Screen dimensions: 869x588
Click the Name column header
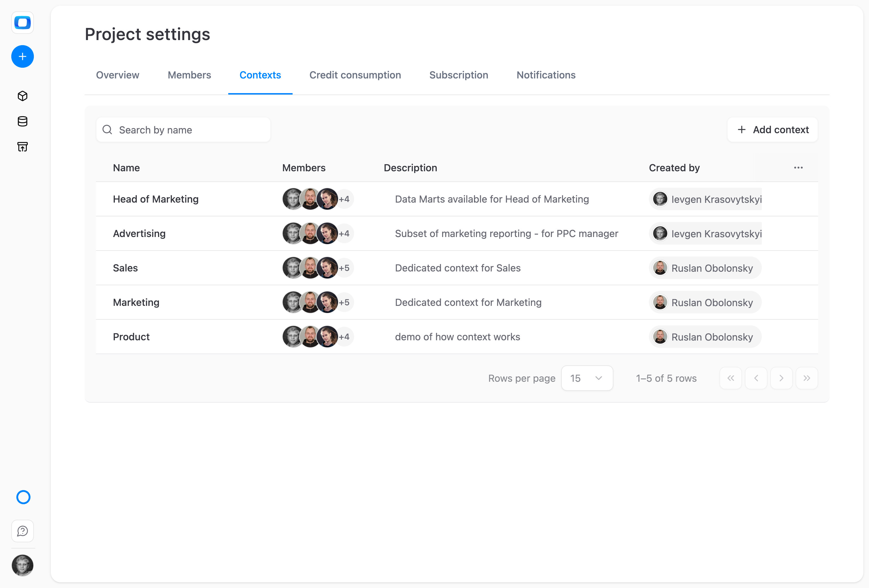[126, 168]
